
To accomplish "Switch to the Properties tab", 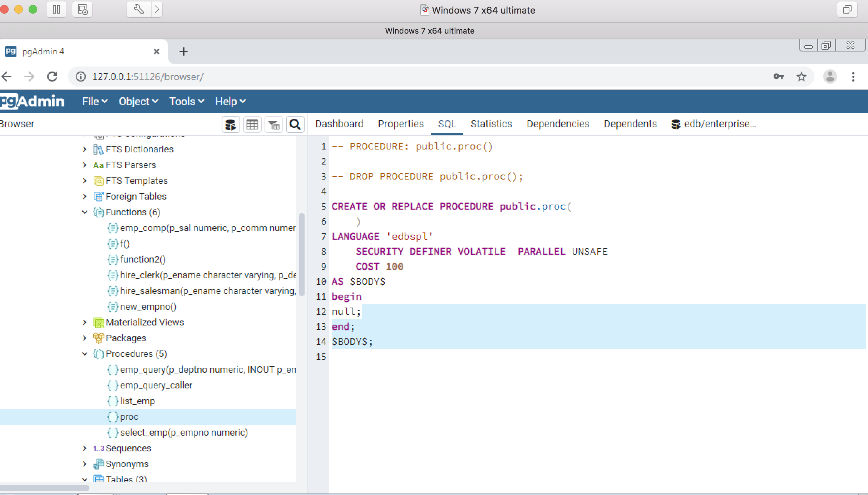I will (x=401, y=124).
